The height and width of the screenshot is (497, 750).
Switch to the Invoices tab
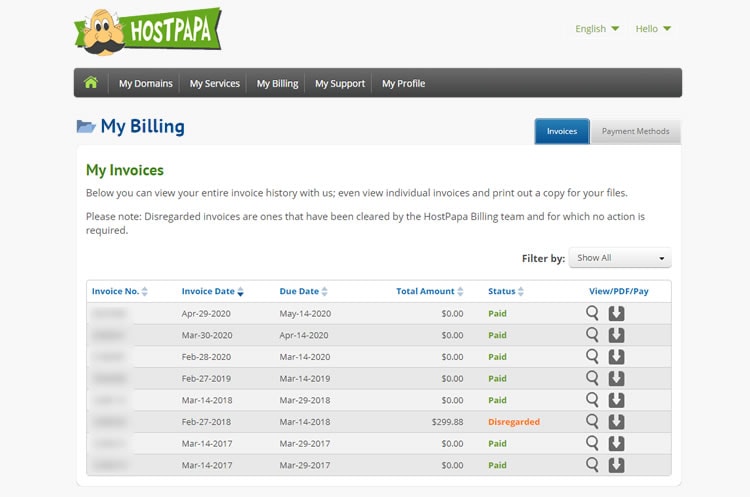coord(562,131)
